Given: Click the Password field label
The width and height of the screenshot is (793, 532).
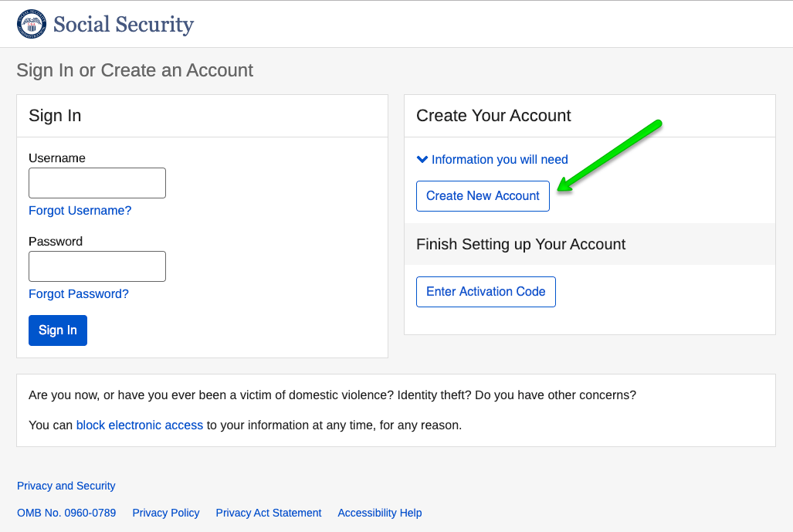Looking at the screenshot, I should click(x=56, y=242).
